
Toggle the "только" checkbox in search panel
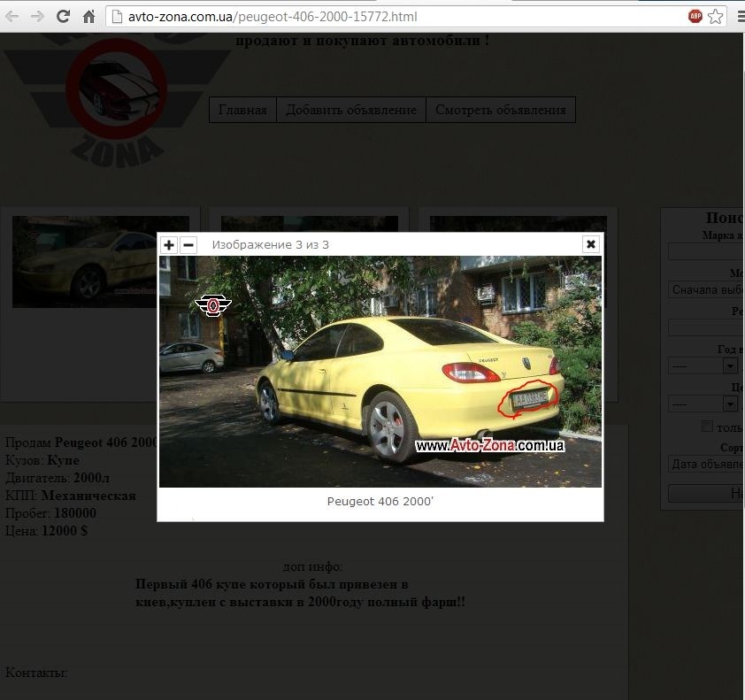707,427
